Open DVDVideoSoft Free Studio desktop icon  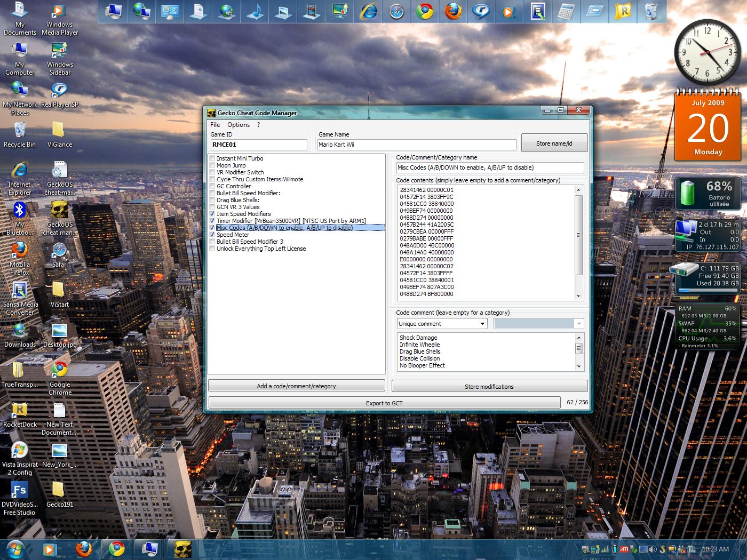(x=20, y=498)
